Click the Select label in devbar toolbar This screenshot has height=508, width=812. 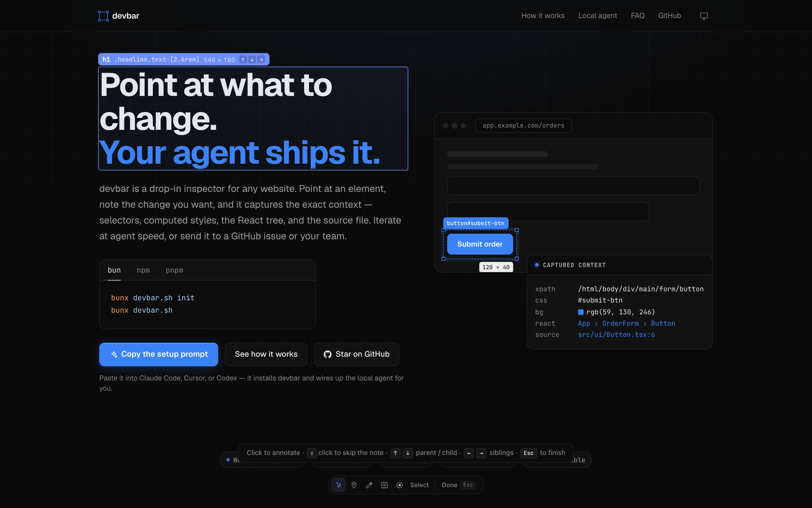420,485
